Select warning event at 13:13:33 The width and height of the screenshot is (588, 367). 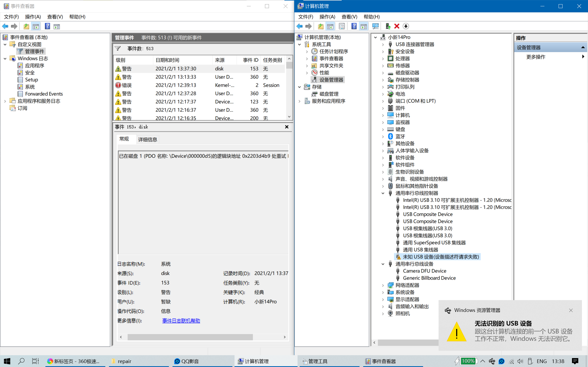click(x=200, y=77)
